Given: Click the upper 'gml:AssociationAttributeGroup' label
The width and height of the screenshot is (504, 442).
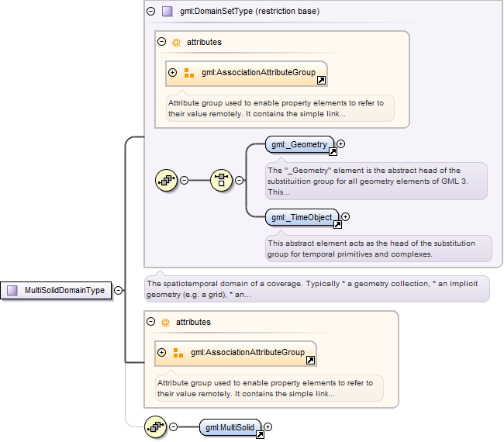Looking at the screenshot, I should tap(258, 72).
